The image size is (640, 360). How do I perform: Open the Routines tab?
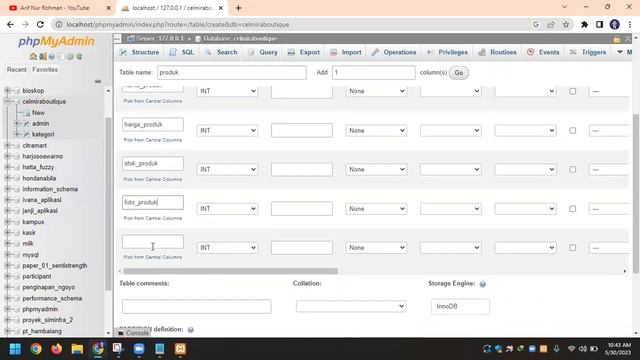(498, 52)
